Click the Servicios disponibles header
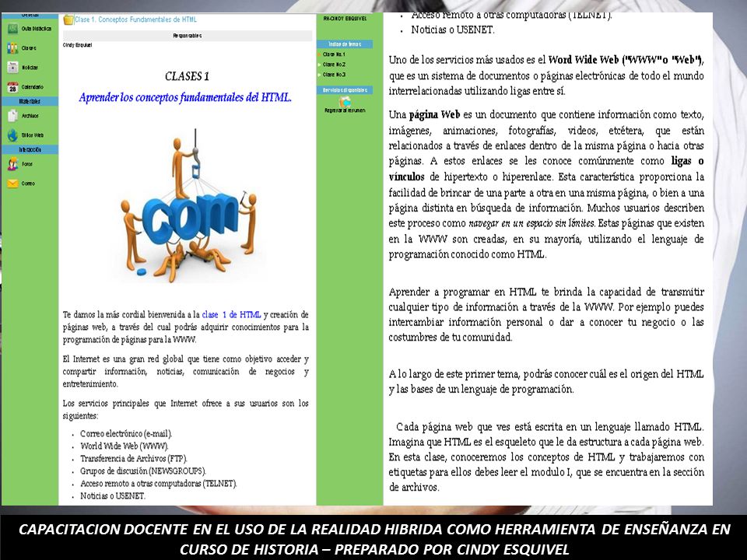This screenshot has width=747, height=560. [345, 90]
